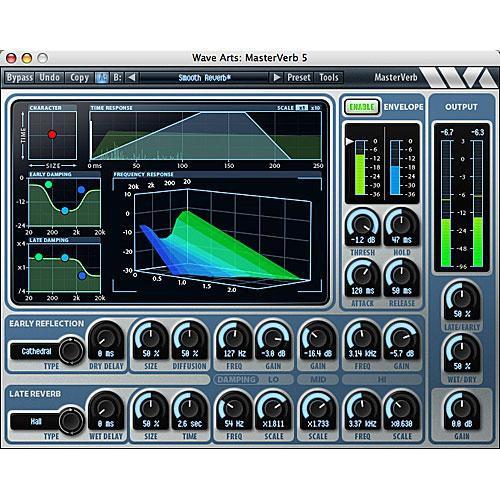Select the A preset slot
Image resolution: width=500 pixels, height=500 pixels.
pyautogui.click(x=102, y=78)
